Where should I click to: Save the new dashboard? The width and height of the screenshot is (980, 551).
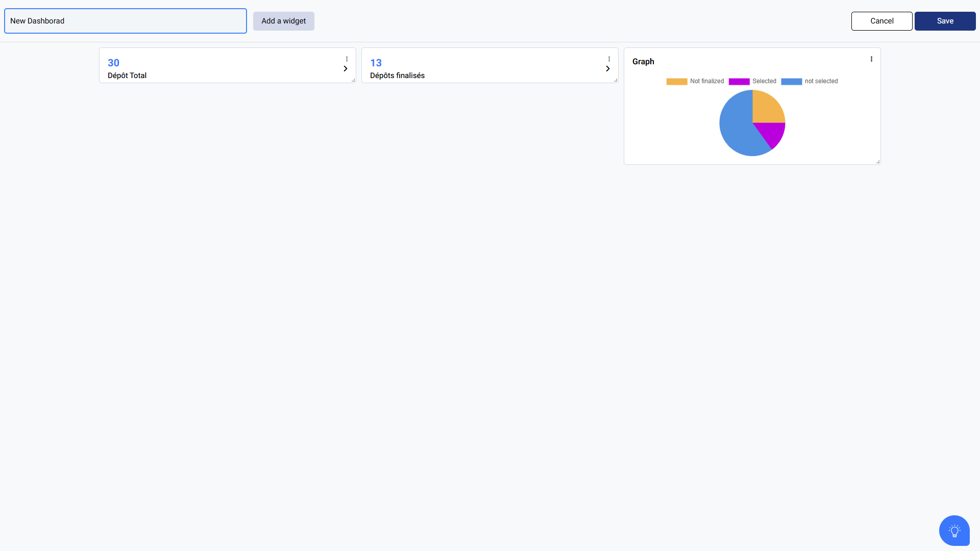pyautogui.click(x=945, y=21)
